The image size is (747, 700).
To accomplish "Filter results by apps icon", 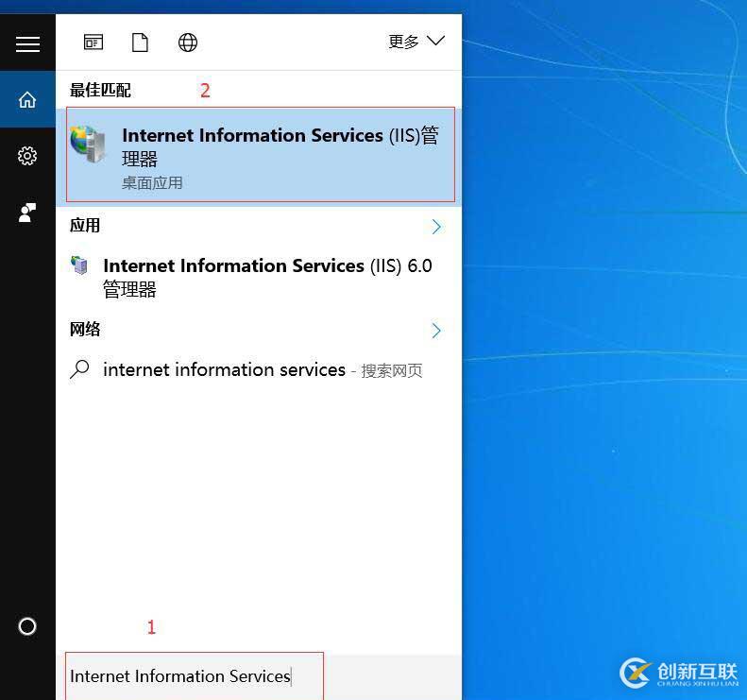I will (x=93, y=43).
